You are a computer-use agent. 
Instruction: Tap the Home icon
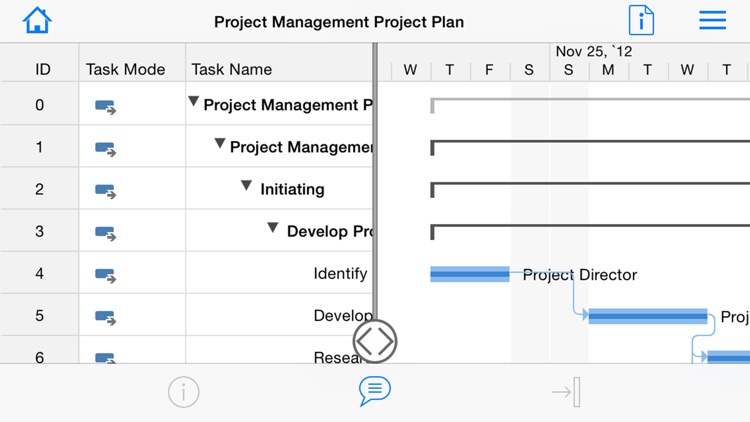pos(37,21)
